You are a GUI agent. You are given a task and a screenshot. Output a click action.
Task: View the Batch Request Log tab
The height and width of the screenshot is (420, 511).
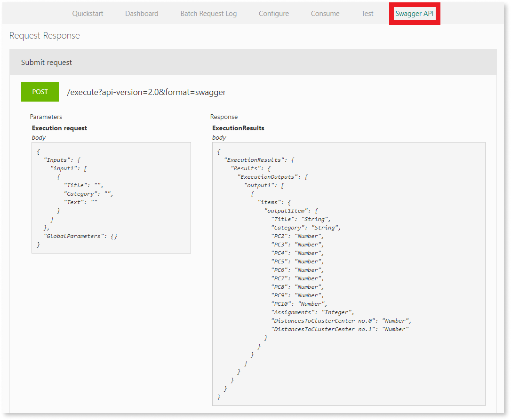(x=208, y=13)
